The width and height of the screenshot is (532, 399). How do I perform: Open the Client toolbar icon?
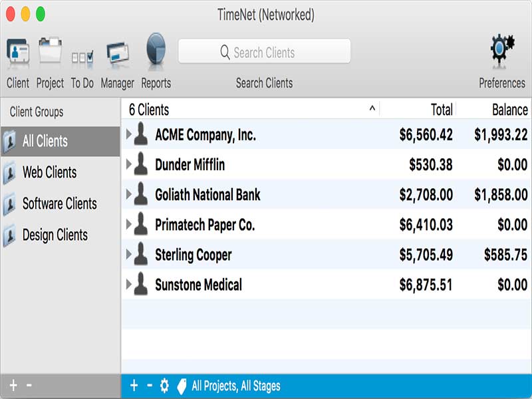click(x=18, y=52)
